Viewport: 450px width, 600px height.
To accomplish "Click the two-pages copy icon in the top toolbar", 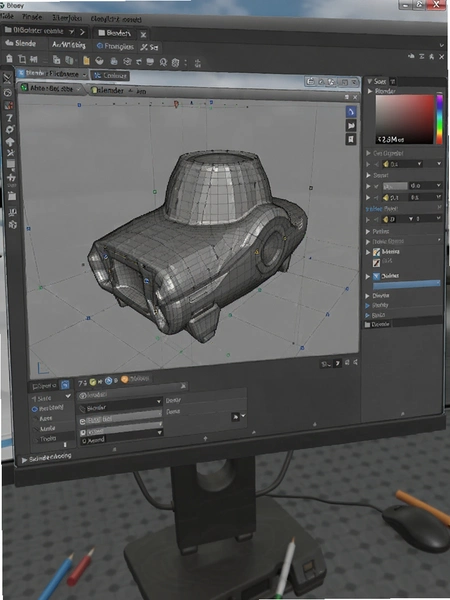I will 56,60.
